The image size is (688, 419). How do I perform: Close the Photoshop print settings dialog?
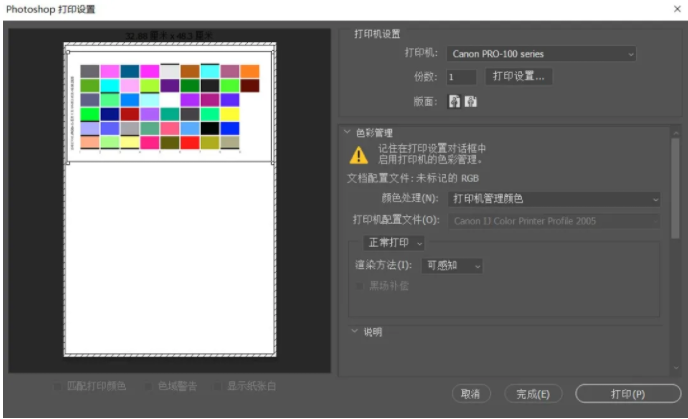676,8
